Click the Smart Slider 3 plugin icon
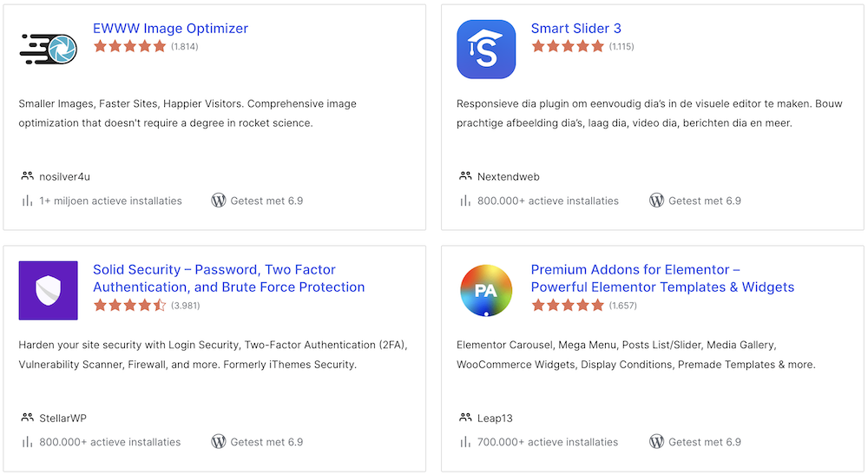This screenshot has height=475, width=868. tap(486, 49)
